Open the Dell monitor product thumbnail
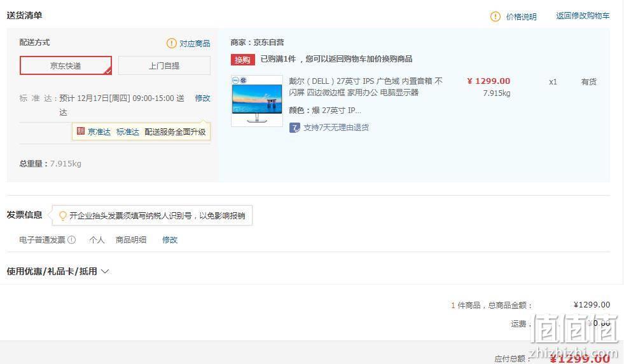Viewport: 624px width, 364px height. tap(257, 101)
